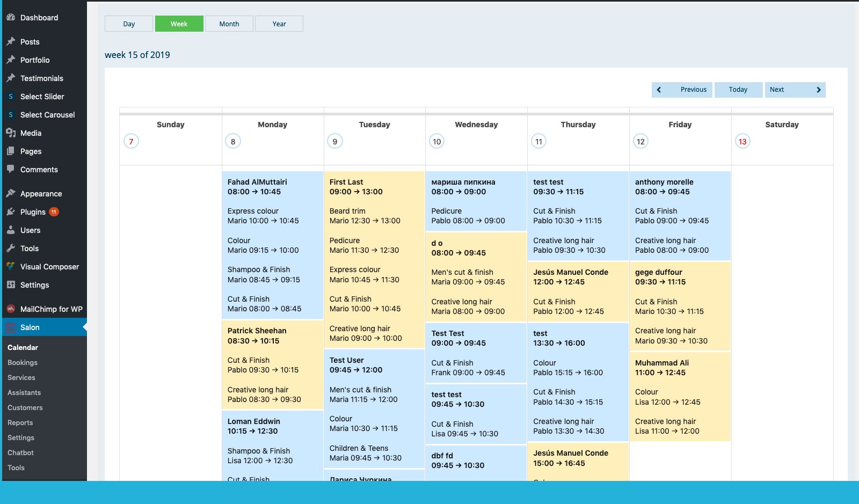Image resolution: width=859 pixels, height=504 pixels.
Task: Click the Visual Composer icon
Action: click(x=11, y=267)
